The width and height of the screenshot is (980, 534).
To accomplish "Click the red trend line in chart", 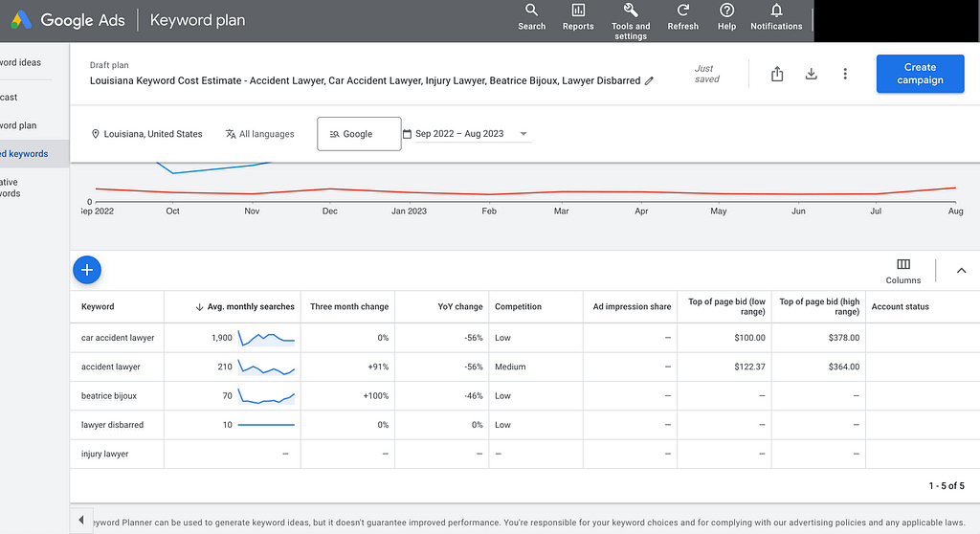I will (x=525, y=191).
